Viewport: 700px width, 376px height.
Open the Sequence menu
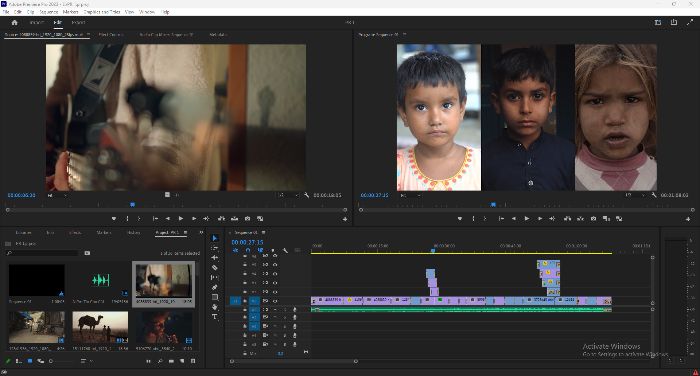[x=49, y=12]
